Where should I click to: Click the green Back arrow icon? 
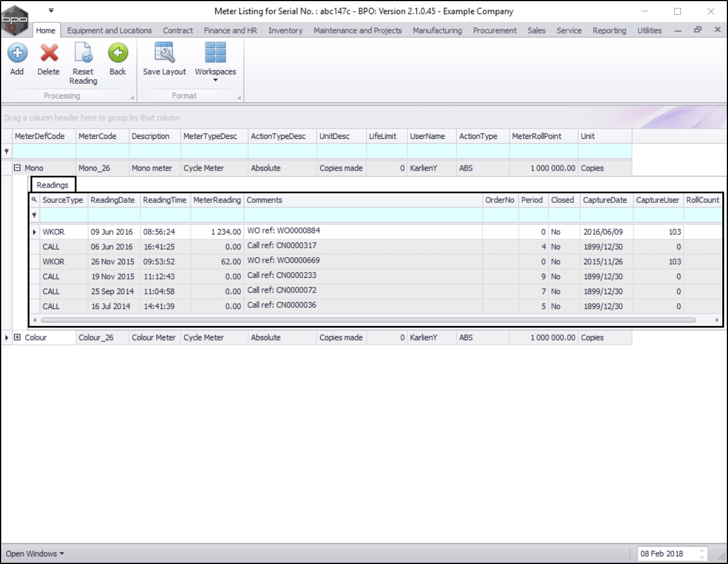point(118,53)
